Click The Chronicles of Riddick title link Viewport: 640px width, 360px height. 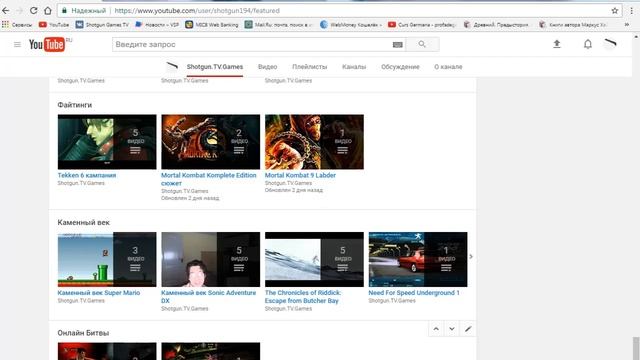pos(302,297)
